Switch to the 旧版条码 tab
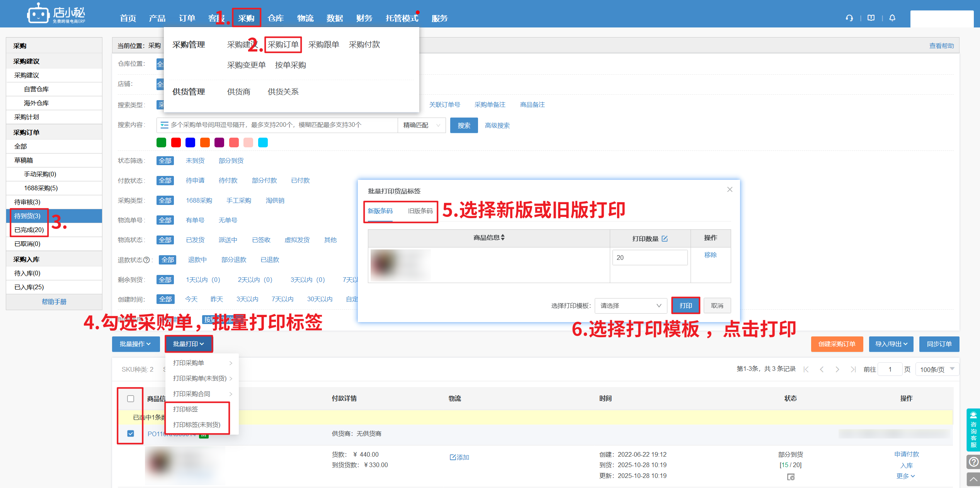Viewport: 980px width, 488px height. click(420, 211)
